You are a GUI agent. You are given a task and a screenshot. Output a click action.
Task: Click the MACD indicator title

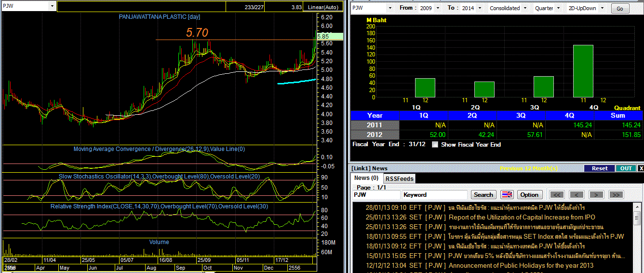click(x=159, y=149)
